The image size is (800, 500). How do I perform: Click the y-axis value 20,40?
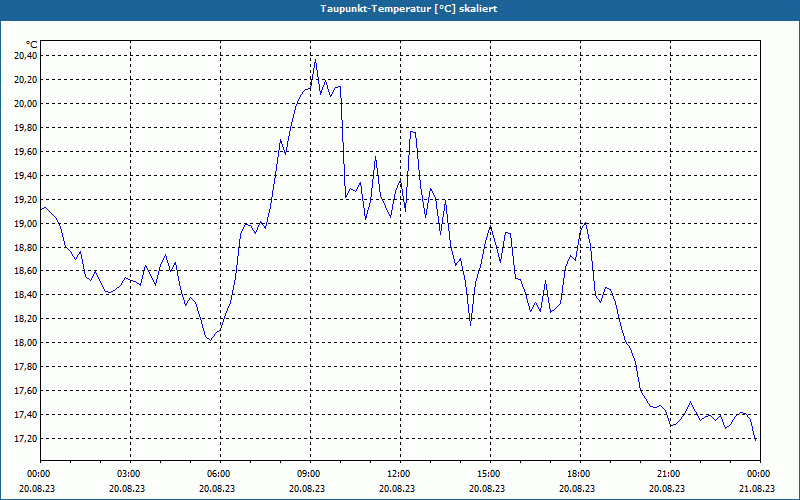(25, 56)
